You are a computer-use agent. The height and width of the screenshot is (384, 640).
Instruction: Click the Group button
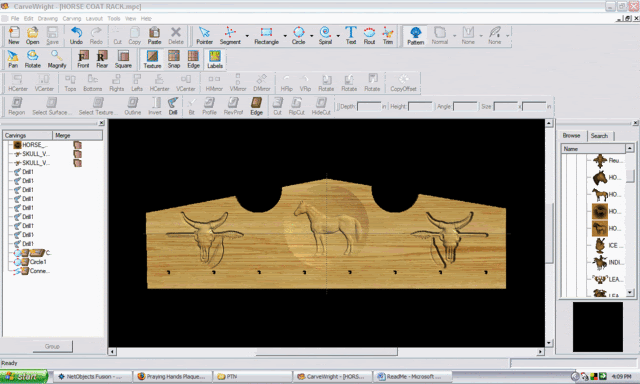click(52, 346)
